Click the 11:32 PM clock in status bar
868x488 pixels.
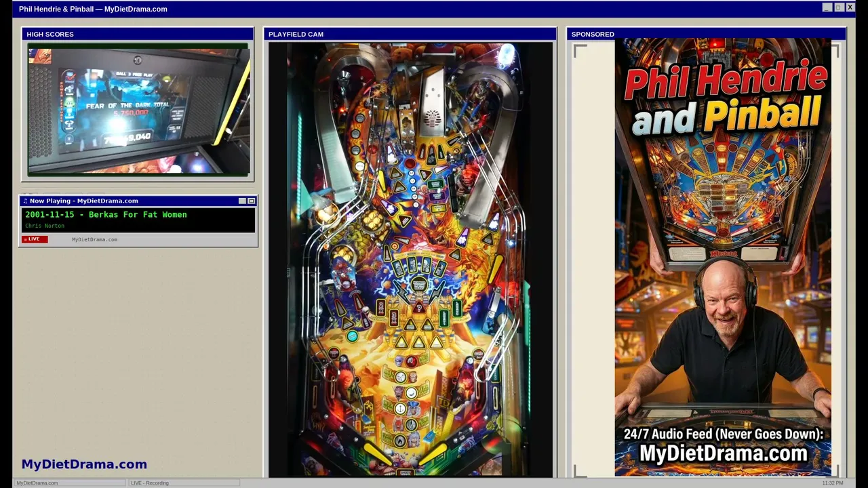(x=832, y=483)
